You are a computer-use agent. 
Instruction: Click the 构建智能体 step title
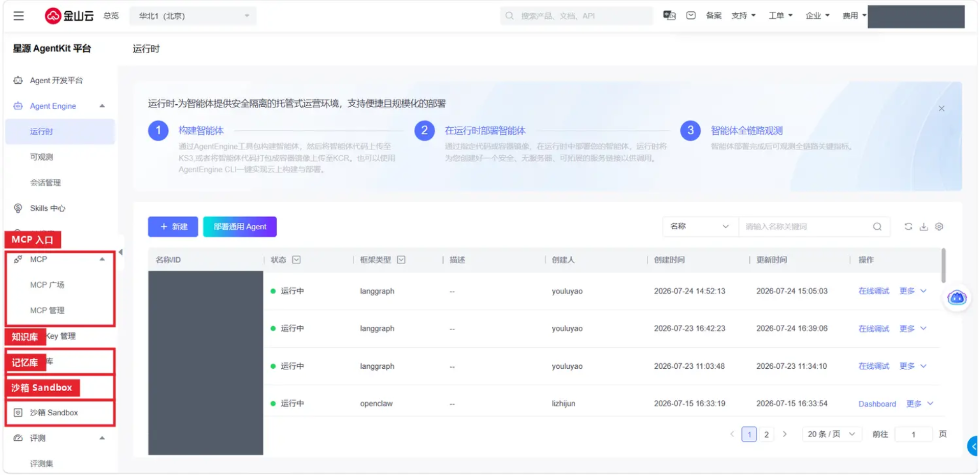click(x=201, y=130)
